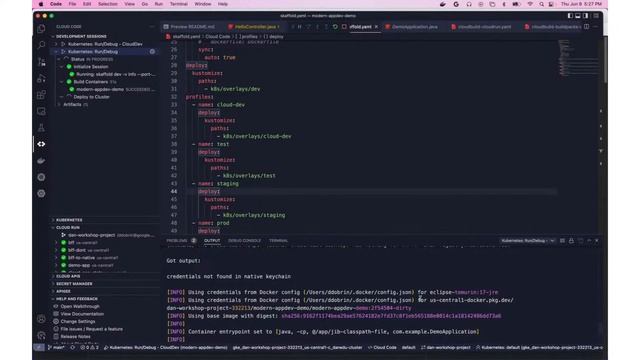The width and height of the screenshot is (640, 360).
Task: Open the Run and Debug view
Action: [41, 78]
